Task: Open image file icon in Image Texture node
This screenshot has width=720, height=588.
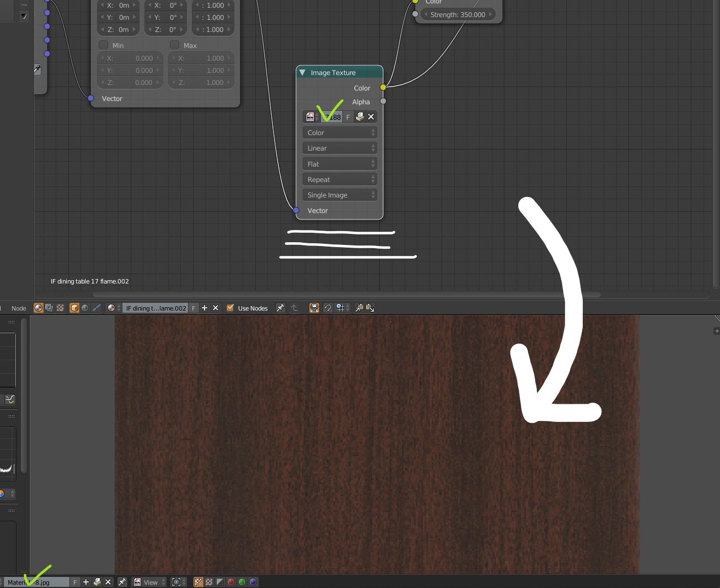Action: (360, 117)
